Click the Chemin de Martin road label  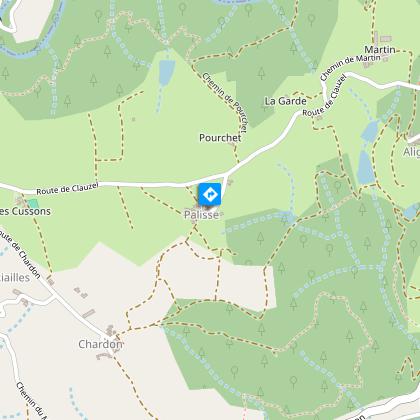pyautogui.click(x=350, y=67)
